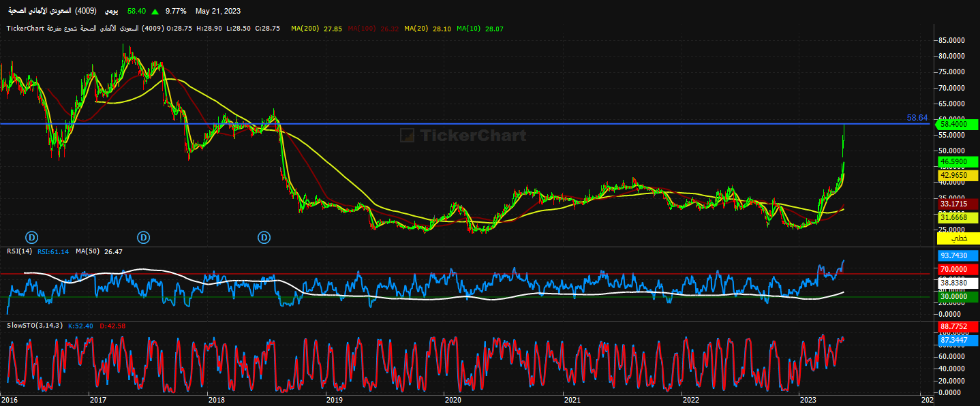Open the SlowSTO(3,14,3) indicator label
Screen dimensions: 980x406
point(35,326)
